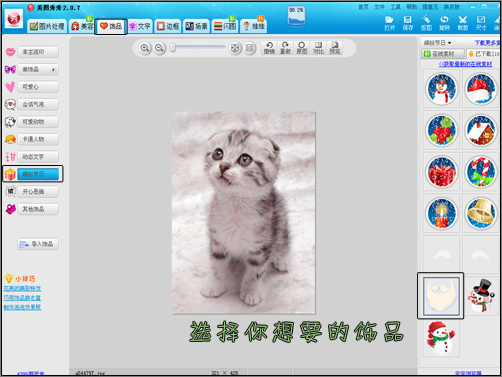Click the 提意见 feedback menu
Screen dimensions: 502x377
(x=430, y=7)
